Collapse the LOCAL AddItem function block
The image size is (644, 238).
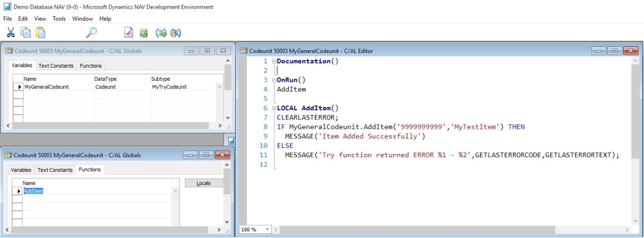[274, 108]
